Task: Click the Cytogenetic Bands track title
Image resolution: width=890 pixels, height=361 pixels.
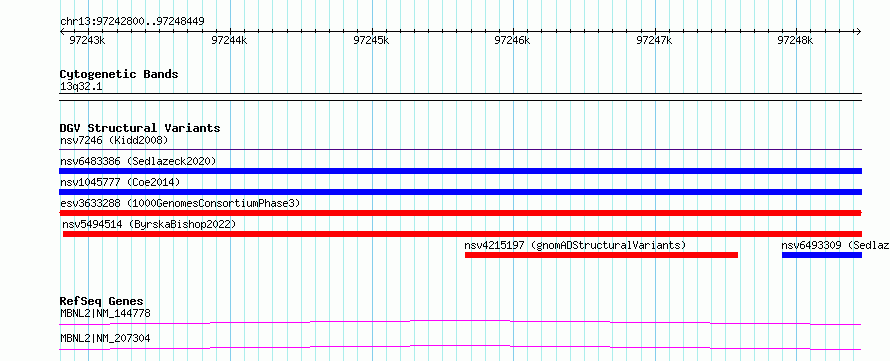Action: click(119, 74)
